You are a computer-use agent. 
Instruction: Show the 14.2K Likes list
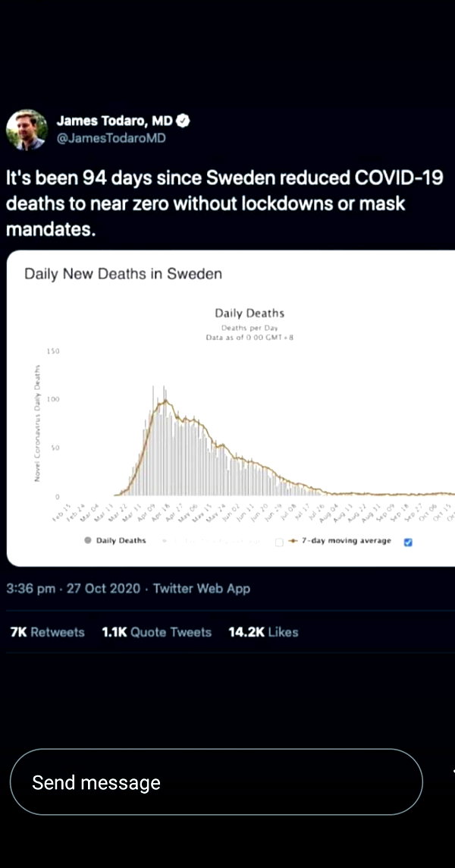(x=263, y=632)
